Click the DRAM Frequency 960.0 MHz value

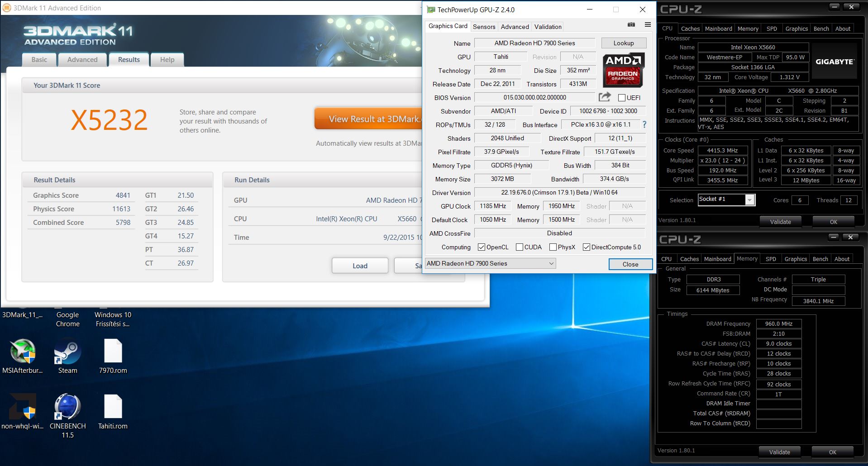coord(779,323)
